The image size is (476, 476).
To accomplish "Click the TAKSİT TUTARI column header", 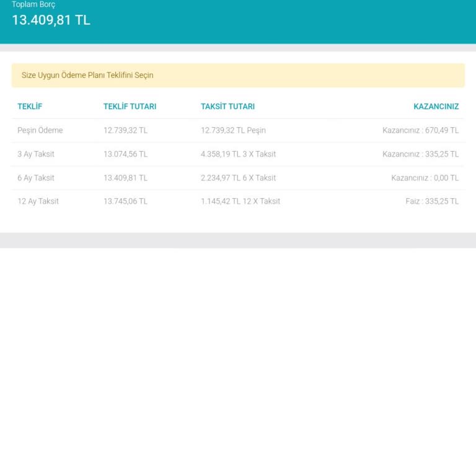I will [x=227, y=107].
